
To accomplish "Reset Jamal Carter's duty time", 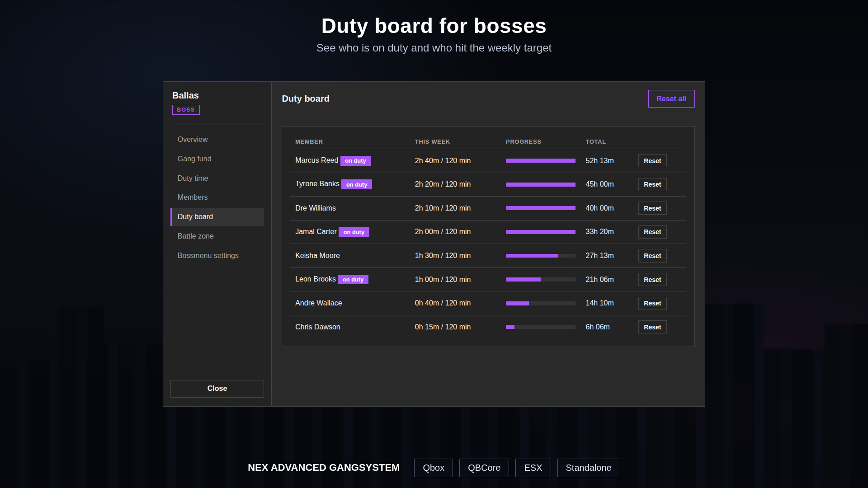I will coord(652,232).
